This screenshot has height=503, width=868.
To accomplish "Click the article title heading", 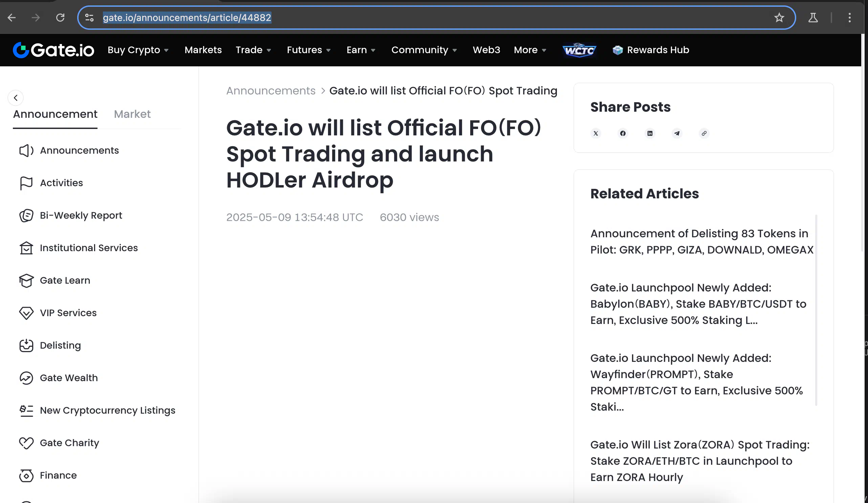I will pyautogui.click(x=383, y=154).
